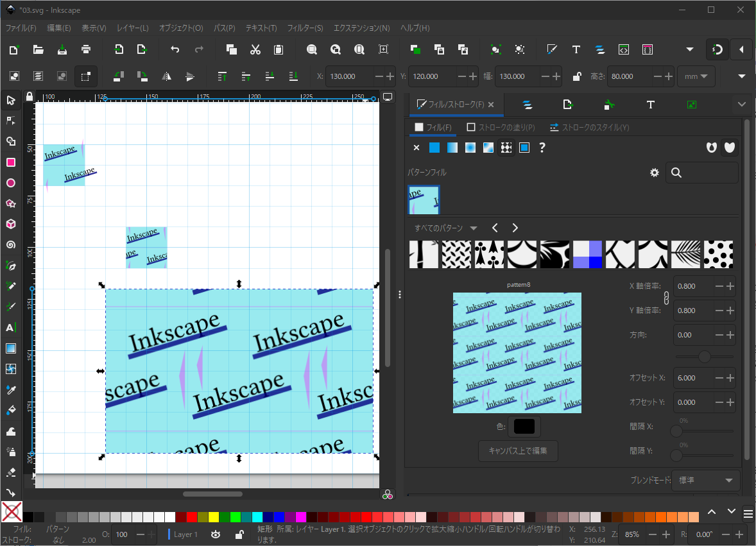Viewport: 756px width, 546px height.
Task: Click the Save document icon
Action: (62, 49)
